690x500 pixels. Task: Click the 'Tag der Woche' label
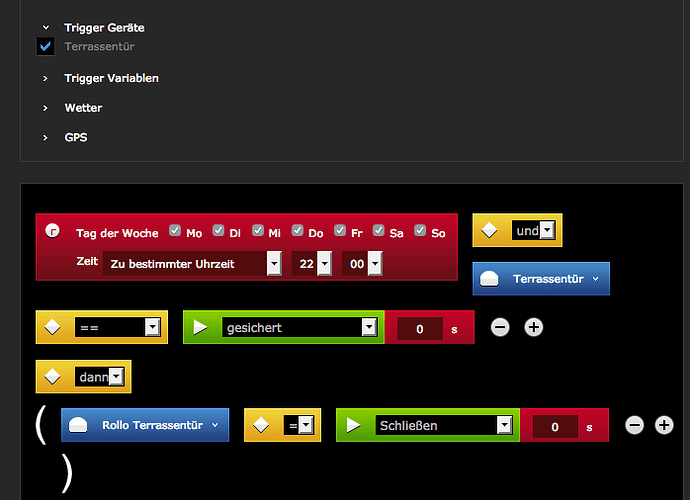click(117, 233)
